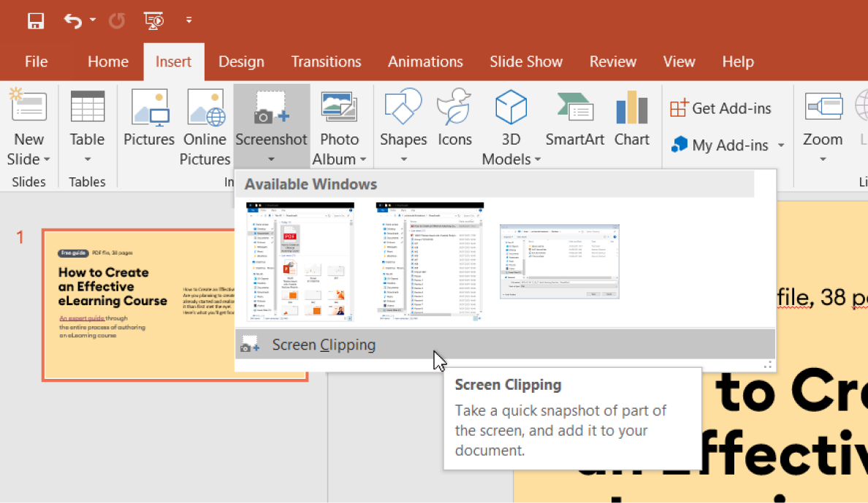
Task: Open the Undo history dropdown arrow
Action: (93, 20)
